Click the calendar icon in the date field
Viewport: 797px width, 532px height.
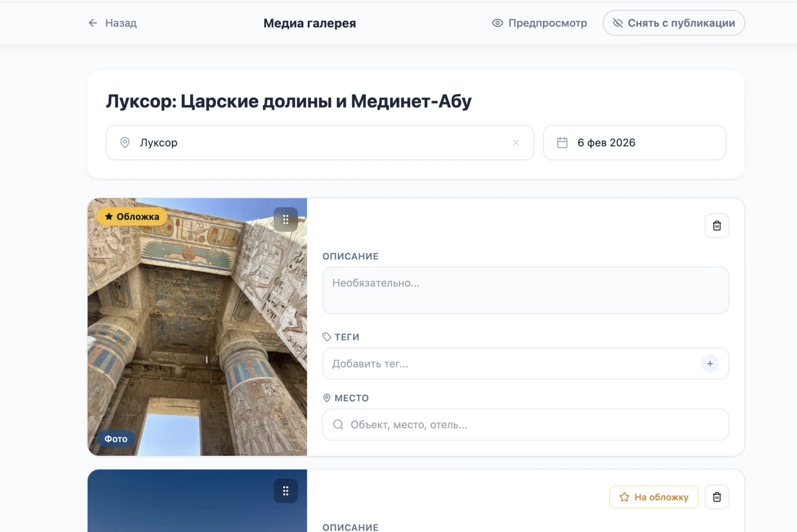point(562,142)
